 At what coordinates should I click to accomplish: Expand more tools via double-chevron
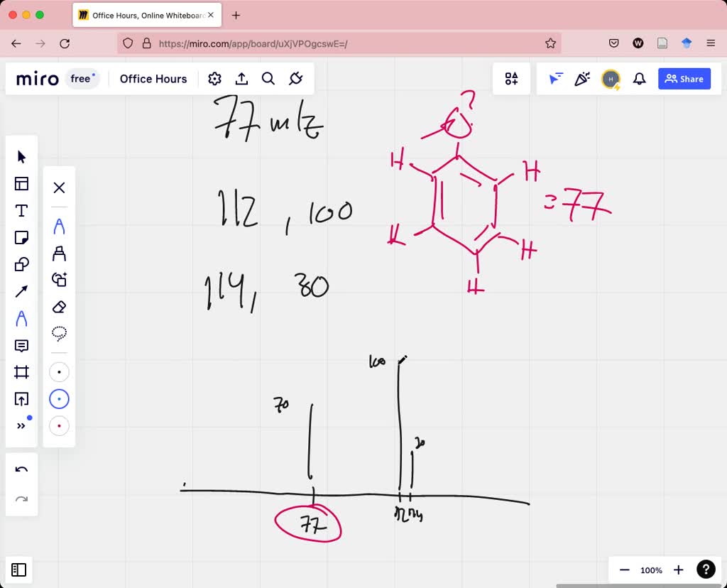(21, 425)
